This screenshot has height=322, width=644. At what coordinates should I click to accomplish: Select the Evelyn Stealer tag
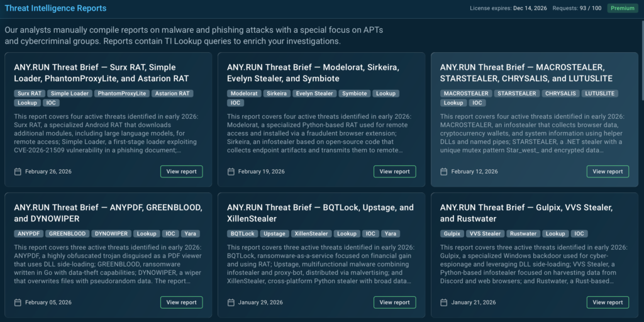(x=314, y=94)
